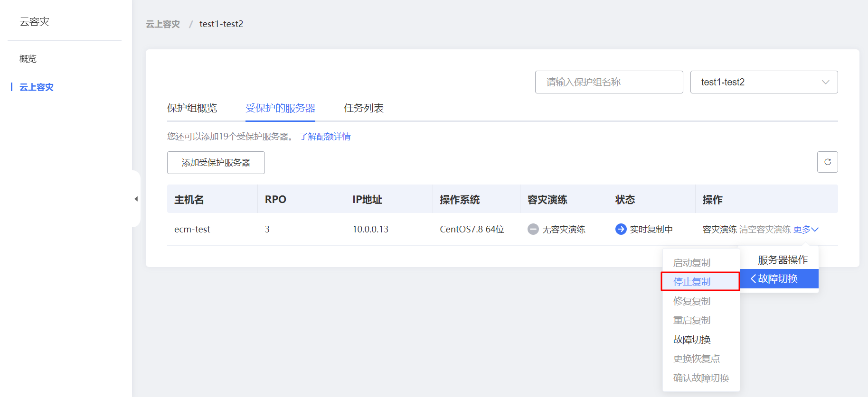Image resolution: width=868 pixels, height=397 pixels.
Task: Select 启动复制 menu option
Action: click(692, 263)
